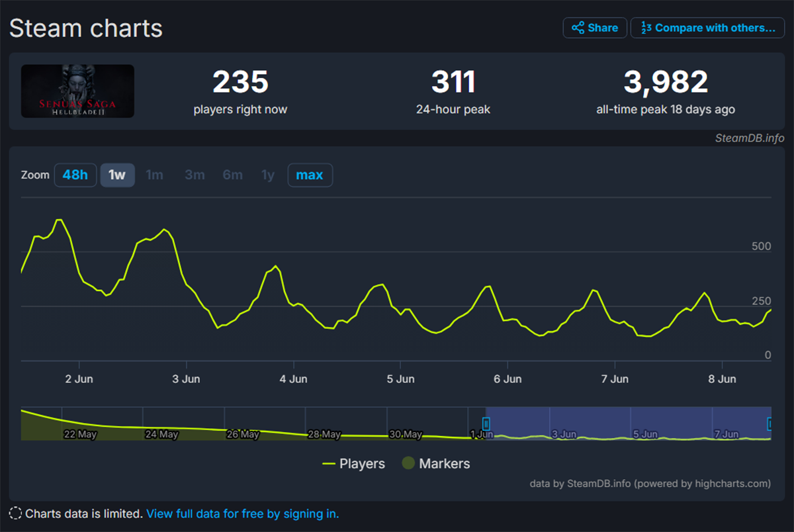Click the navigator near 24 May
Viewport: 794px width, 532px height.
(x=161, y=427)
